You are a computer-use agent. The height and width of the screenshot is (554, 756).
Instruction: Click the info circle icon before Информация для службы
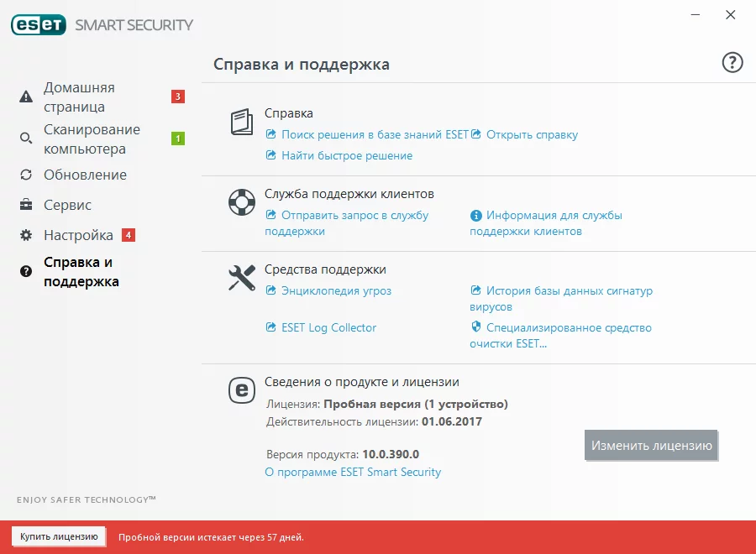click(x=476, y=216)
